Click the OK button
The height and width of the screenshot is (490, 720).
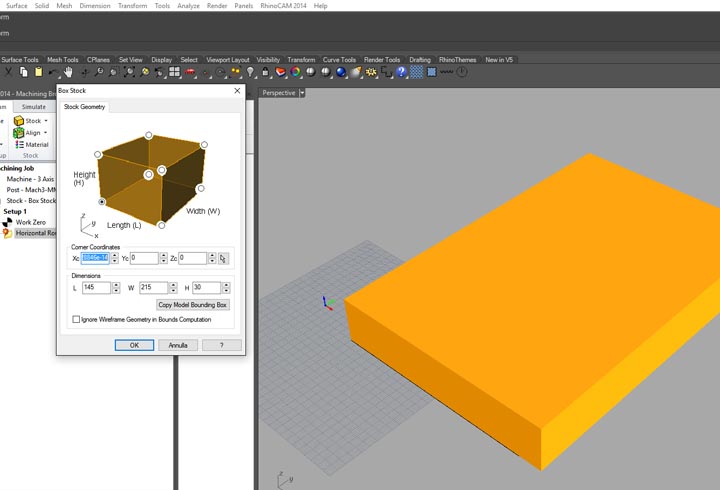tap(134, 345)
